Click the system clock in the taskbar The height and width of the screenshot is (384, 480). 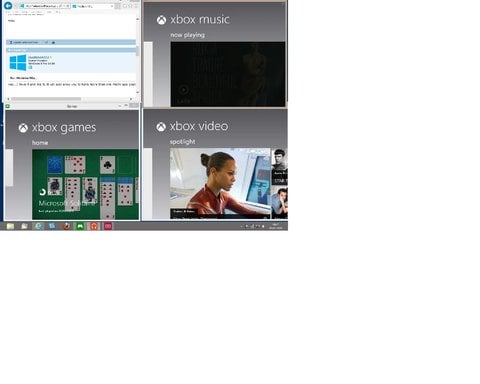(276, 226)
